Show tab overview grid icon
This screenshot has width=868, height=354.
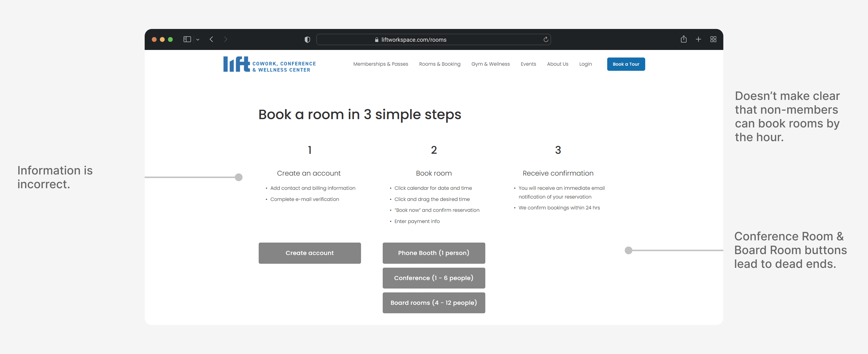(x=713, y=39)
